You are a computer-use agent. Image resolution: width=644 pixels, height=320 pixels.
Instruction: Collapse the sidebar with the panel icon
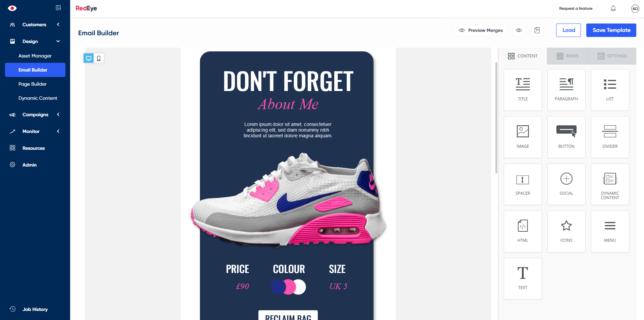click(58, 8)
